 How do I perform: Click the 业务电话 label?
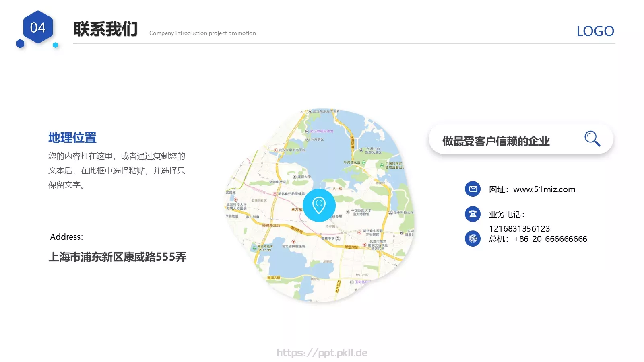[507, 214]
